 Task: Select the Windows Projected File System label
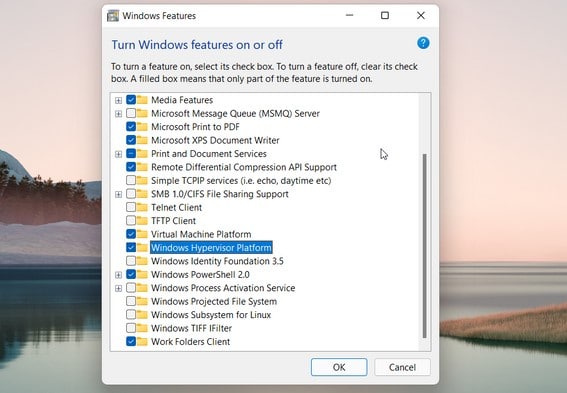[x=214, y=301]
